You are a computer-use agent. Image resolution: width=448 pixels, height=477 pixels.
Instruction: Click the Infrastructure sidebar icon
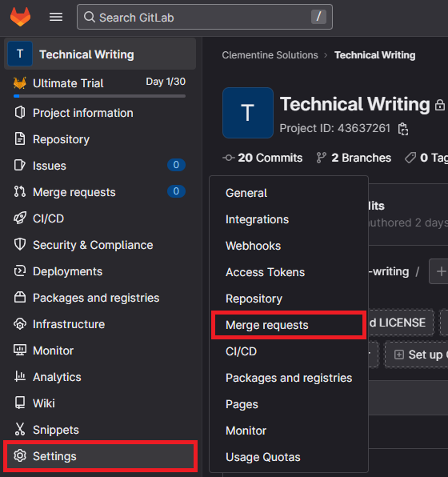point(20,324)
